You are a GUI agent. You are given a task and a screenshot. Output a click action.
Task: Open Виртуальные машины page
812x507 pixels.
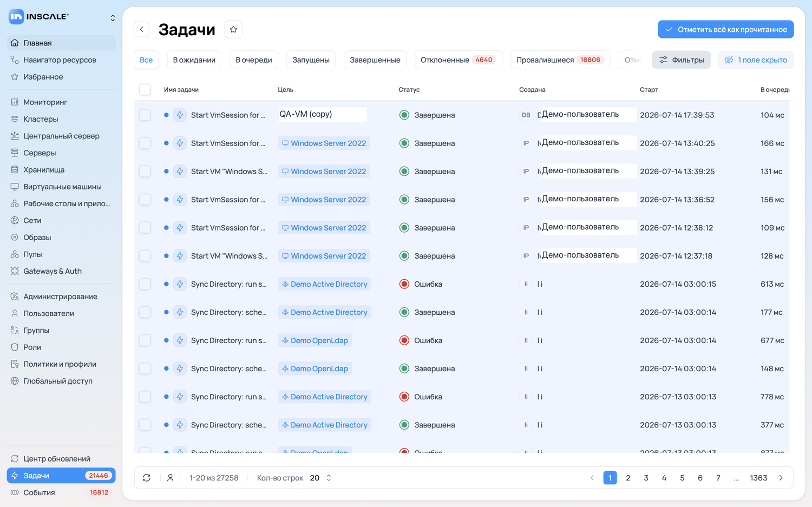[61, 187]
